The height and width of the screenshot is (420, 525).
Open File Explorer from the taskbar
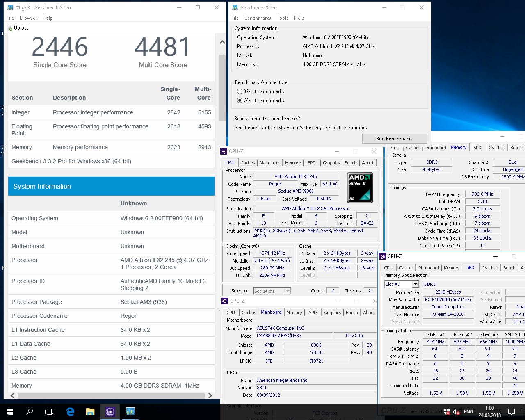coord(90,411)
